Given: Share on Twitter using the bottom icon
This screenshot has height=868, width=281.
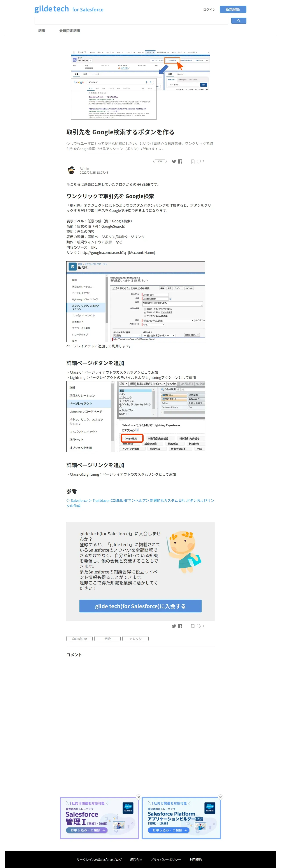Looking at the screenshot, I should pyautogui.click(x=174, y=626).
